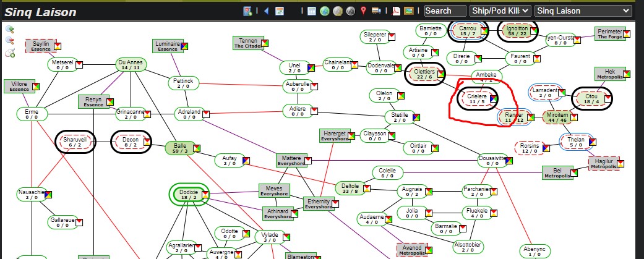Open the Carrou system node

pos(468,31)
